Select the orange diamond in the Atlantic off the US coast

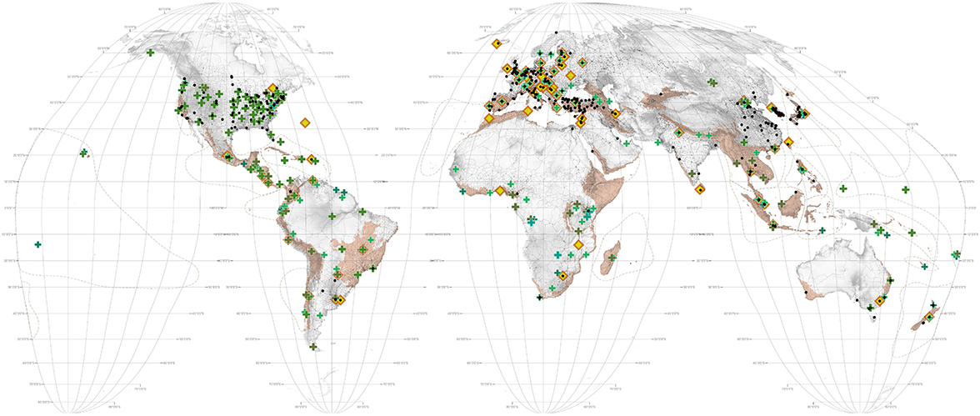coord(306,123)
